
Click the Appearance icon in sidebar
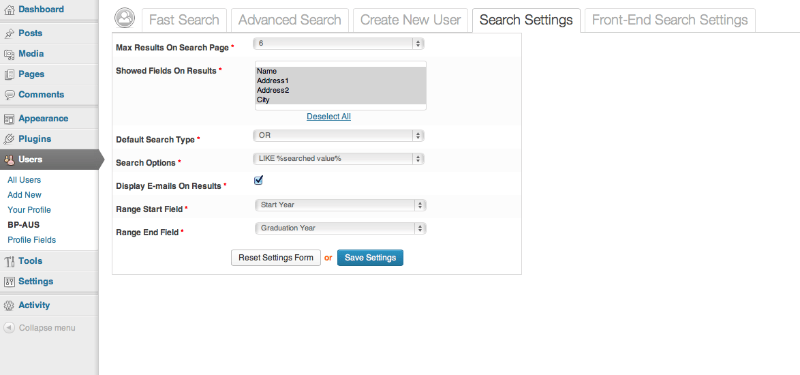tap(9, 118)
